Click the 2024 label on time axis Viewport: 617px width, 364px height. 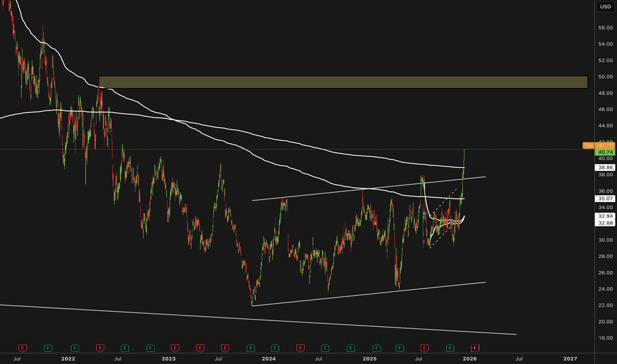coord(269,359)
